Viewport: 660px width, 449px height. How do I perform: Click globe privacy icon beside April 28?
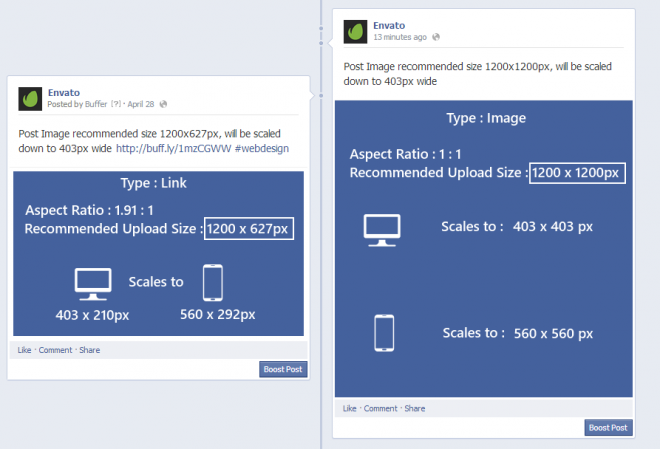coord(163,104)
